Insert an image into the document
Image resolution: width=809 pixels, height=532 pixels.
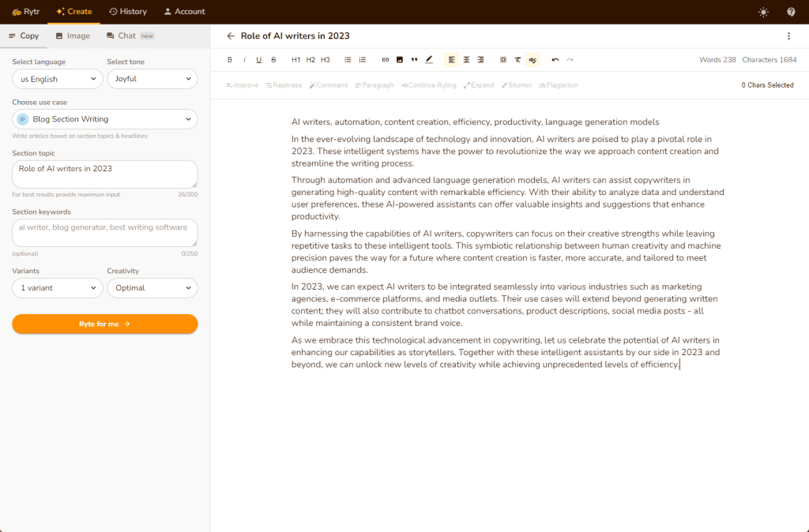(x=399, y=60)
